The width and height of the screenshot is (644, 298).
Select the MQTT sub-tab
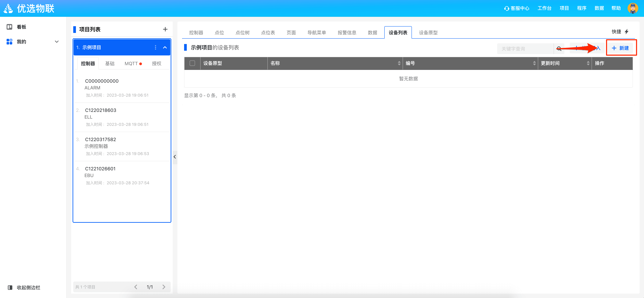(x=133, y=63)
